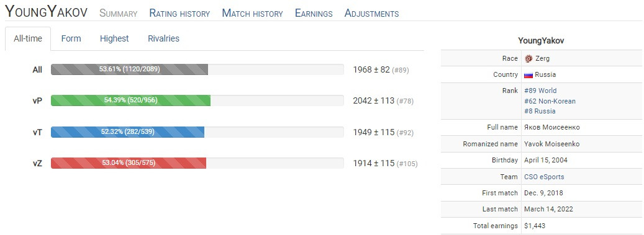The image size is (644, 235).
Task: Click the blue vT win-rate bar
Action: (x=127, y=131)
